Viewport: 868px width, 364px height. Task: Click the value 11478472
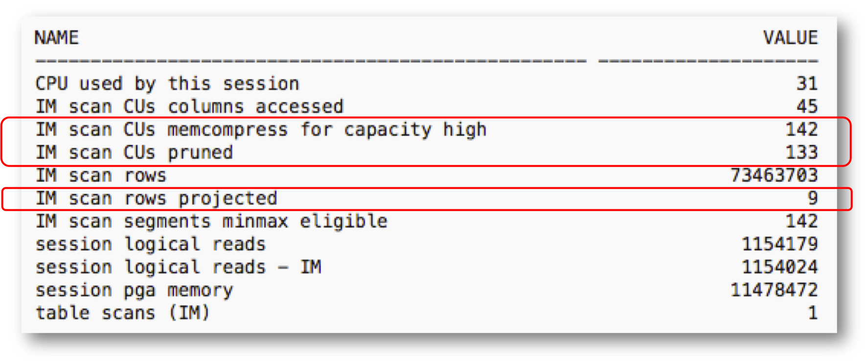pyautogui.click(x=774, y=291)
